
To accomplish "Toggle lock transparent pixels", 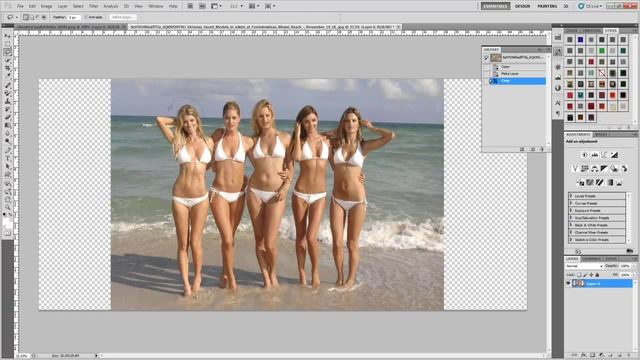I will [579, 275].
